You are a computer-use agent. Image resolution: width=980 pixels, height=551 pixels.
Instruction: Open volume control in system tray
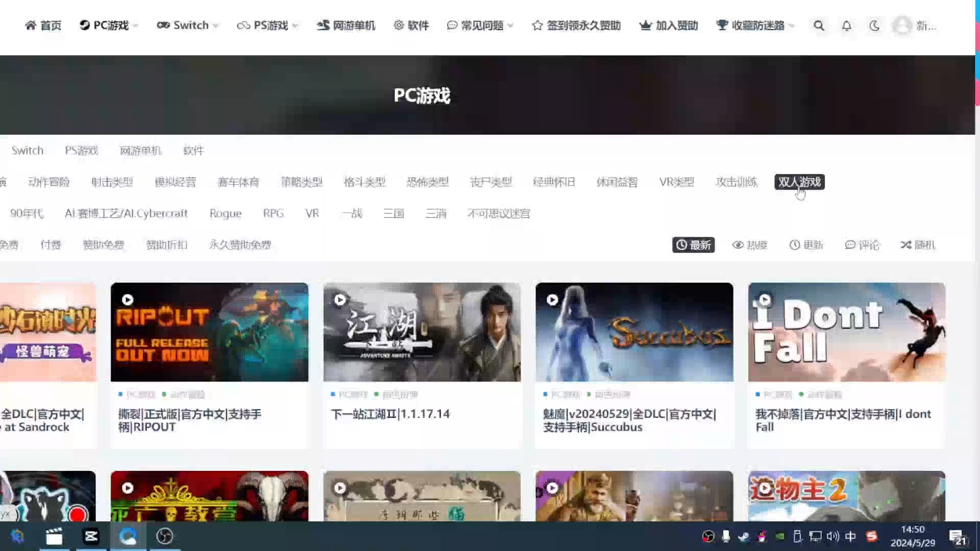832,536
